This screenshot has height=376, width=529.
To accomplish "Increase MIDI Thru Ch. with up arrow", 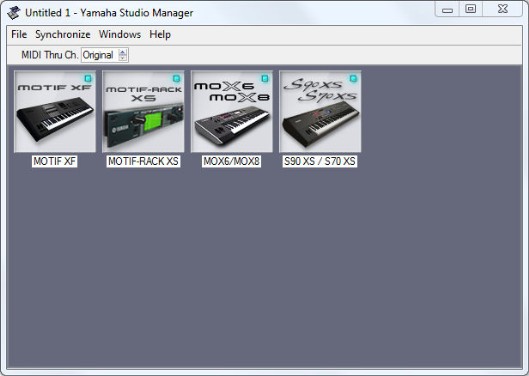I will coord(123,52).
